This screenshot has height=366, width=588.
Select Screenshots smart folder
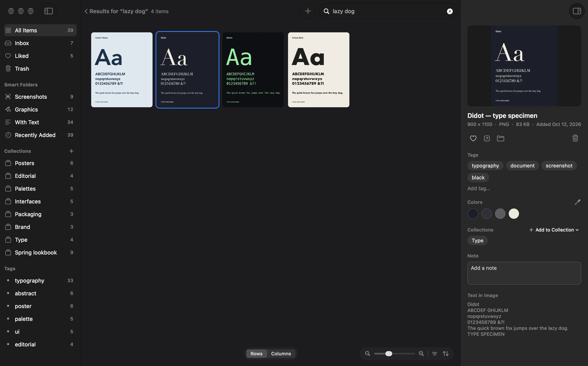pos(40,97)
